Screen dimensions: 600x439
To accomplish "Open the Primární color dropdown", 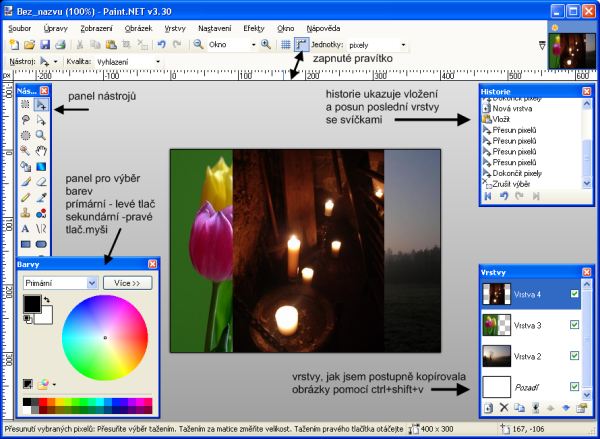I will (x=92, y=283).
